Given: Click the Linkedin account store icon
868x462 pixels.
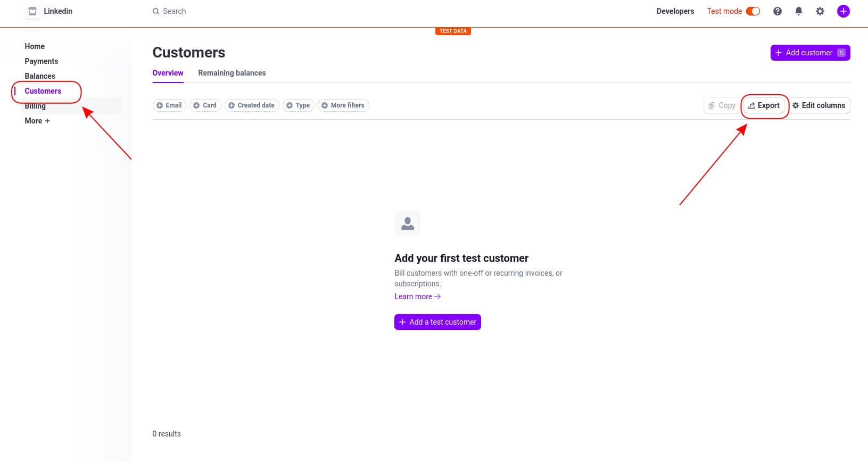Looking at the screenshot, I should 32,11.
